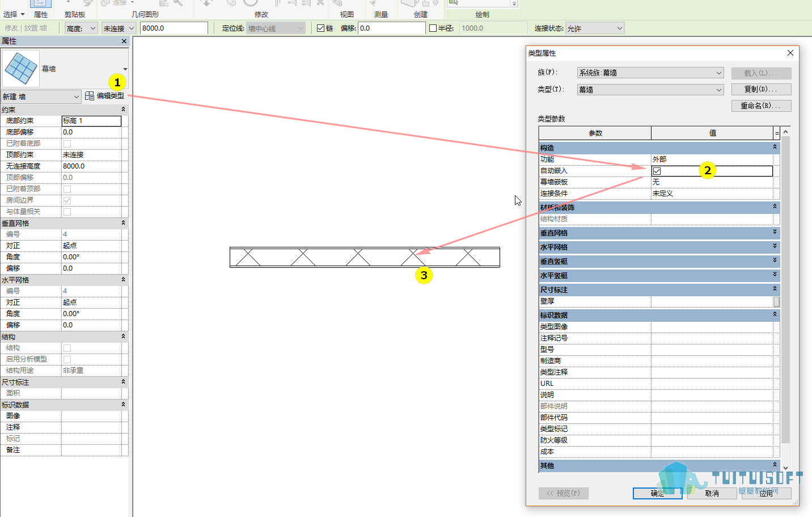Click the dialog scrollbar down arrow
Screen dimensions: 812x517
coord(786,468)
